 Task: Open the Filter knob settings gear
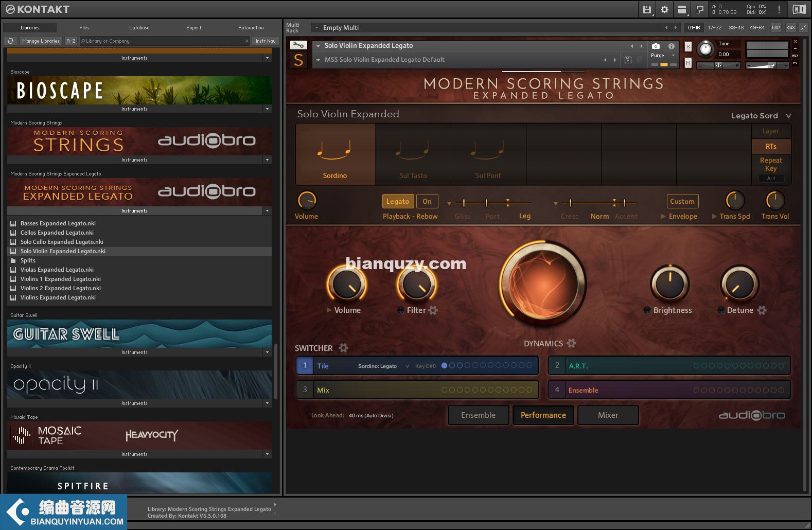pyautogui.click(x=433, y=310)
